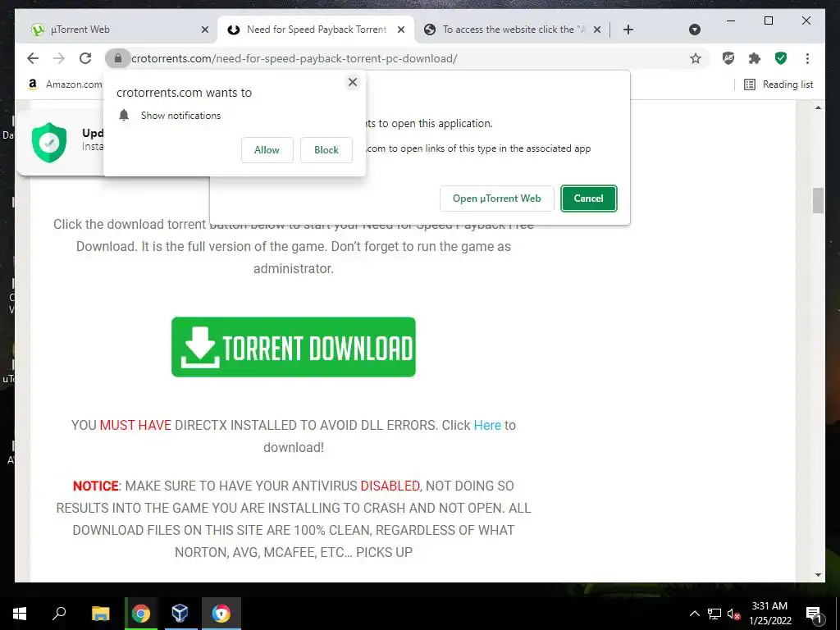Open Chrome's three-dot menu
The height and width of the screenshot is (630, 840).
click(x=807, y=58)
